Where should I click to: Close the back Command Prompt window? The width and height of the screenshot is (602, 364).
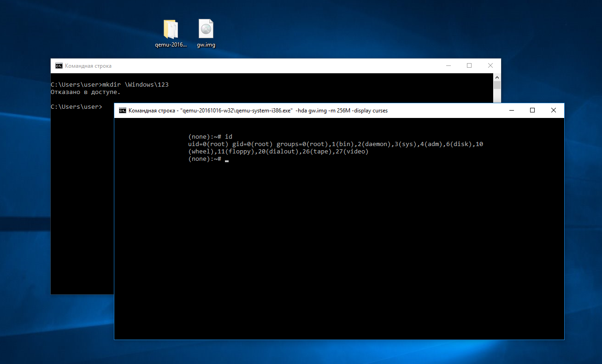pyautogui.click(x=490, y=66)
